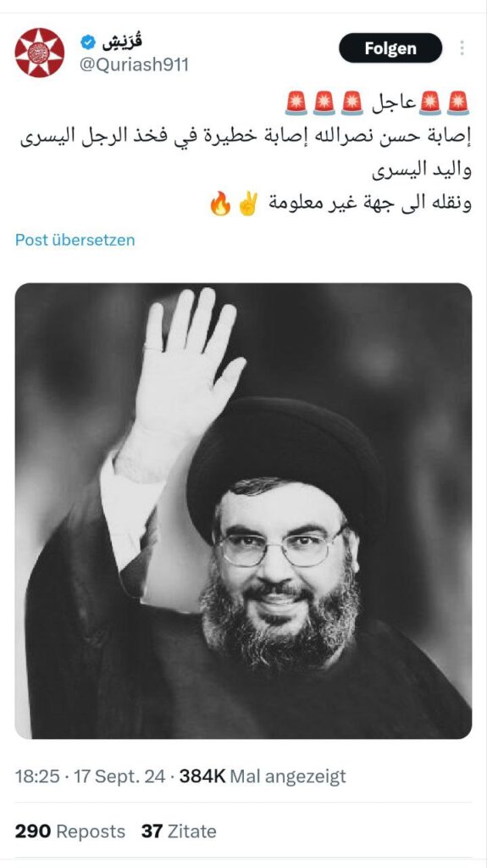Click the text line ونقله الى جهة غير معلومة
The image size is (487, 868).
(x=369, y=203)
